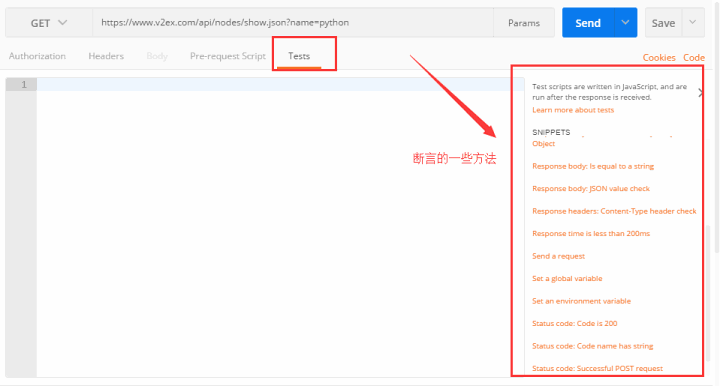Open the Code link
720x386 pixels.
click(694, 57)
